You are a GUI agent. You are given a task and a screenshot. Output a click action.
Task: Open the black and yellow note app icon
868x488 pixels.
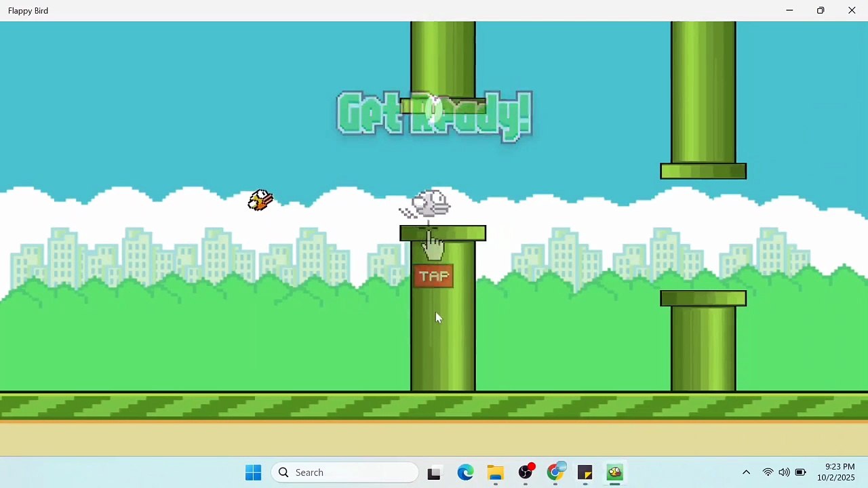point(585,472)
